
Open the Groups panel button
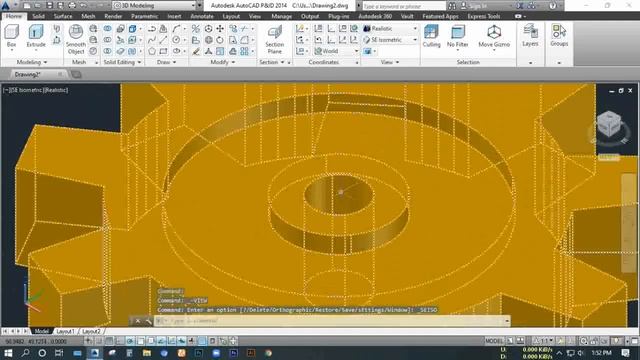(x=559, y=35)
